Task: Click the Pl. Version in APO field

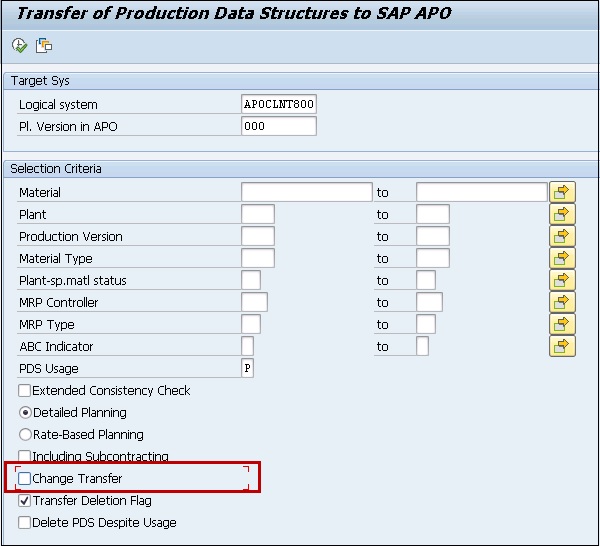Action: click(279, 126)
